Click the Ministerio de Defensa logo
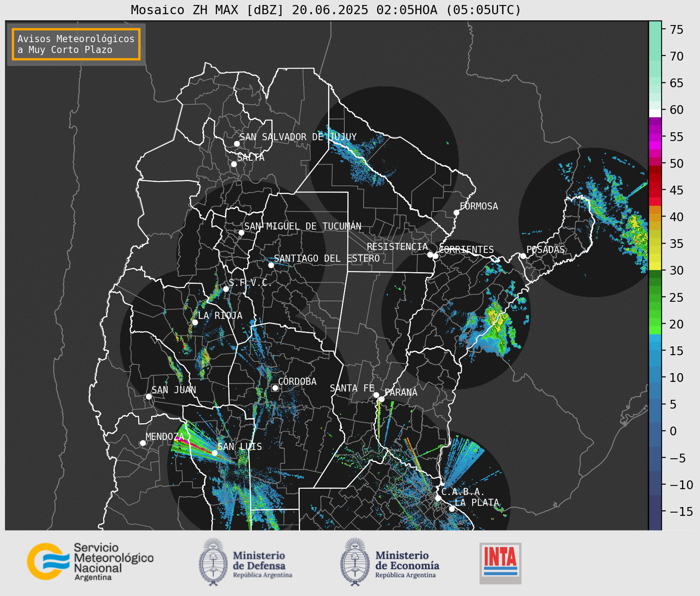 click(x=245, y=562)
